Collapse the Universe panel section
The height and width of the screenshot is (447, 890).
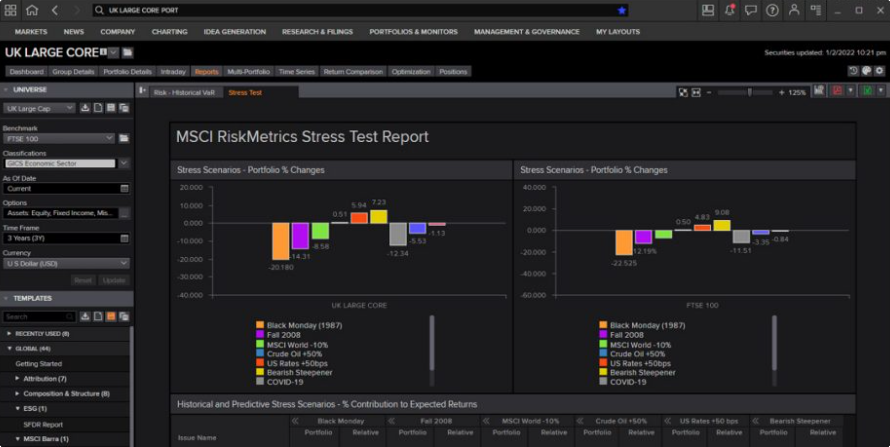coord(7,89)
